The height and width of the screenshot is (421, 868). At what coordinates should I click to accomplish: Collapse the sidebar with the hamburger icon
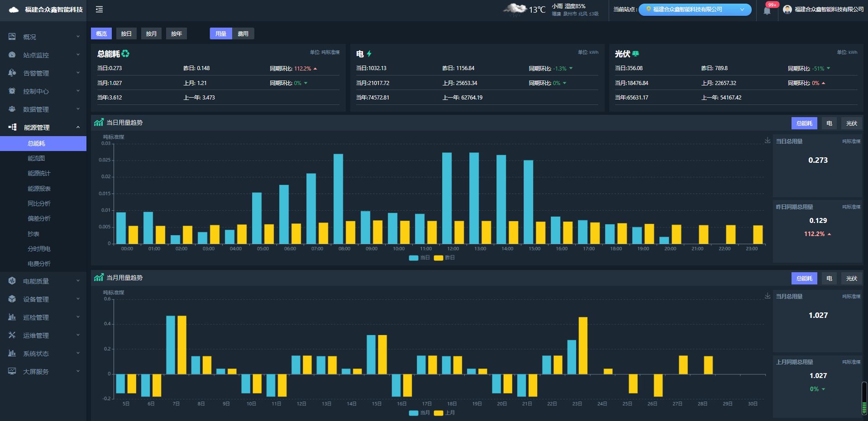100,9
